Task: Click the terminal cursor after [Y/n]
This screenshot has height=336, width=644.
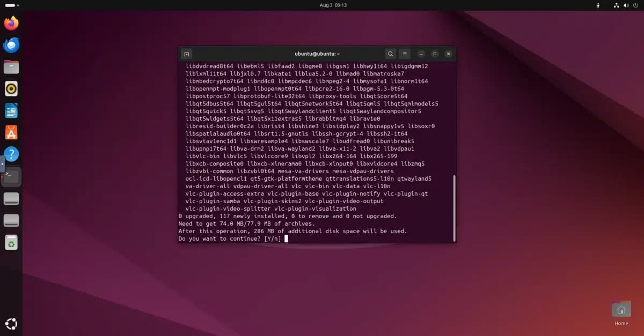Action: pyautogui.click(x=287, y=238)
